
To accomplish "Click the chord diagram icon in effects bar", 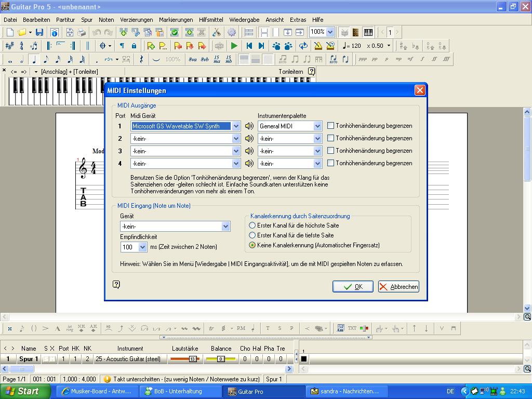I will pos(340,328).
